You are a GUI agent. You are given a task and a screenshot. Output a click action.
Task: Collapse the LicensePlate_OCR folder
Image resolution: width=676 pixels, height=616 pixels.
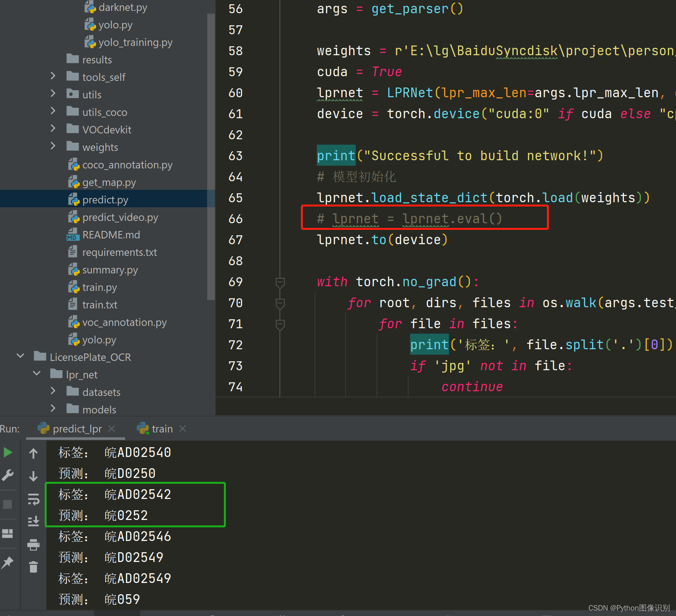point(21,356)
